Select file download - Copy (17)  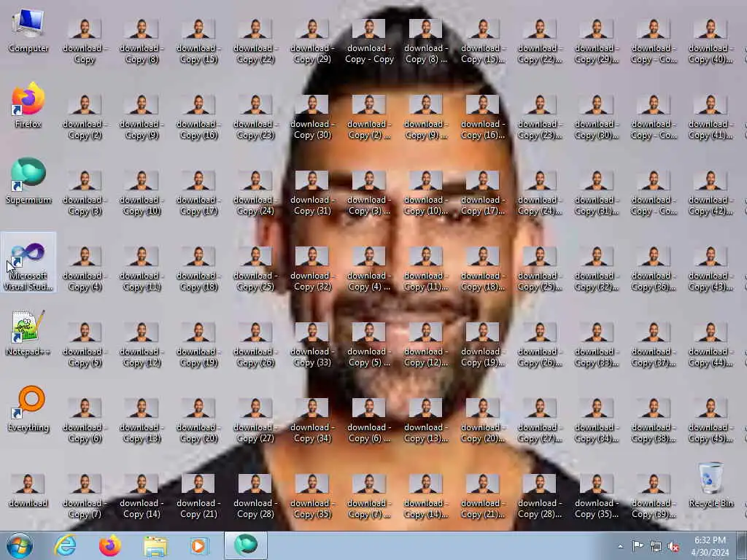tap(198, 192)
